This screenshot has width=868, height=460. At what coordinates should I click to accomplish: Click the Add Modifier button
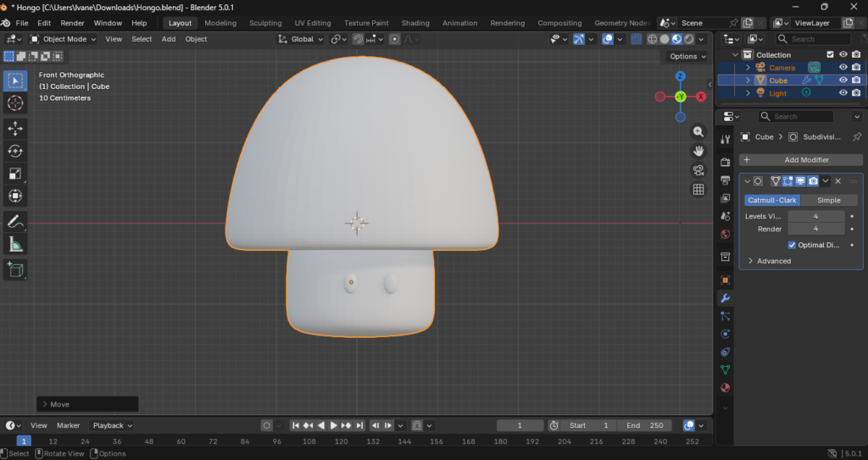(x=801, y=160)
